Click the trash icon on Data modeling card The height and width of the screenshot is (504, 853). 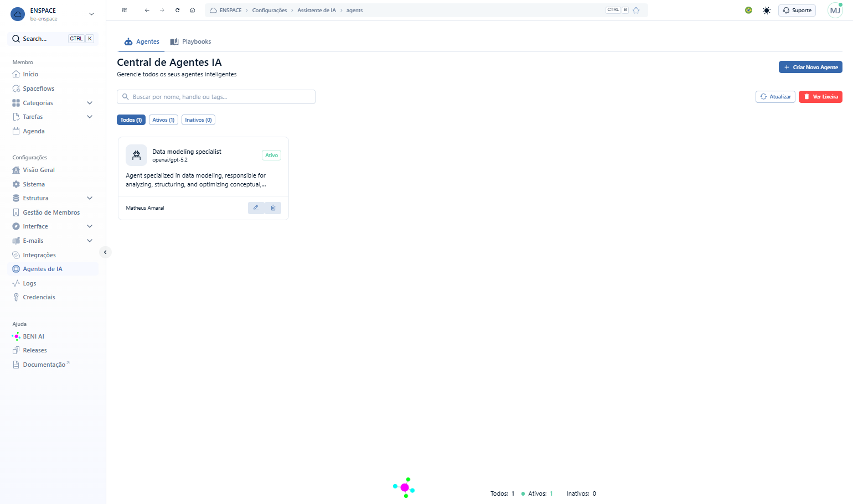click(x=273, y=208)
